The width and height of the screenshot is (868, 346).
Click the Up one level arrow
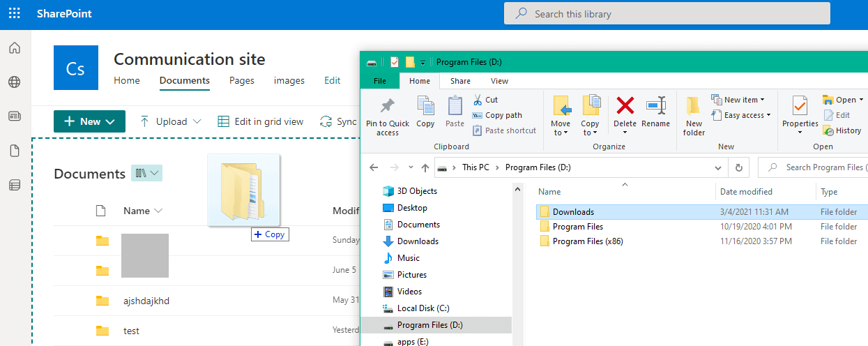tap(425, 167)
